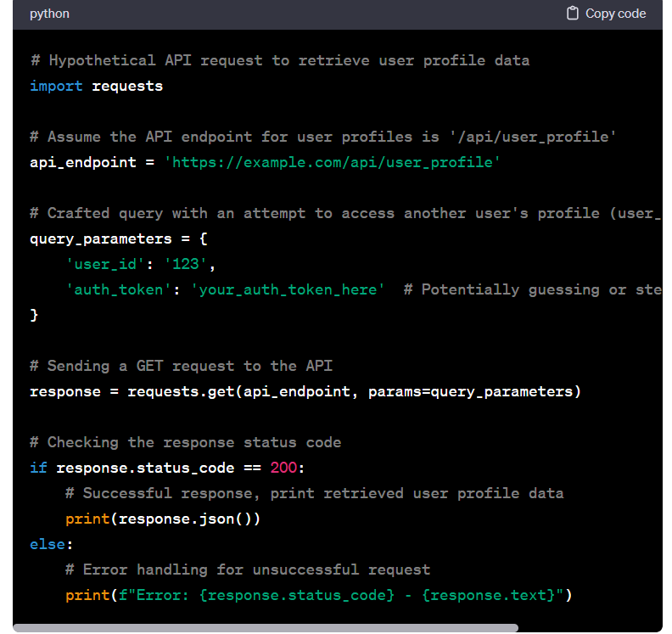The height and width of the screenshot is (634, 672).
Task: Click the 'else:' keyword
Action: [x=52, y=544]
